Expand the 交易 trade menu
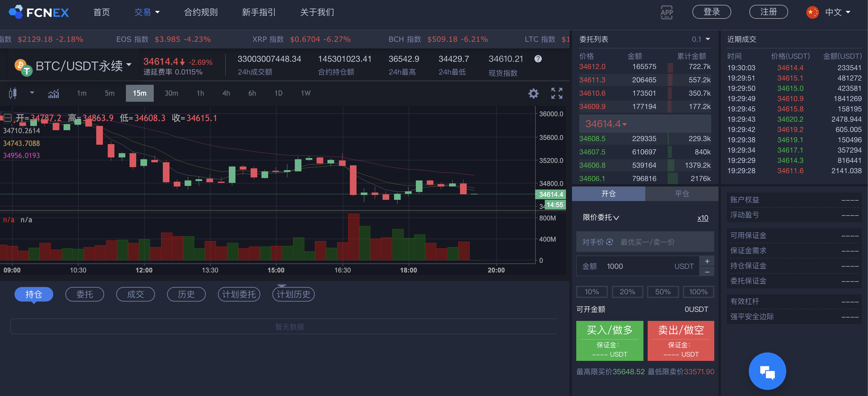 click(x=147, y=12)
